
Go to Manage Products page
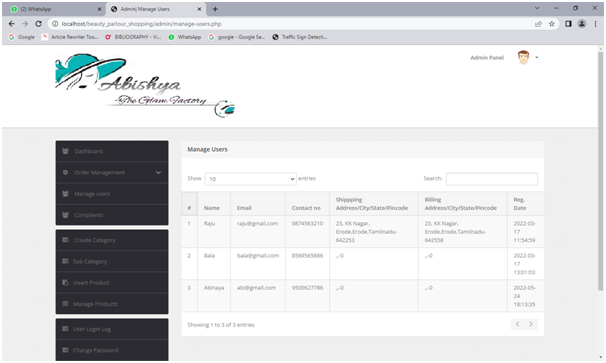[112, 304]
